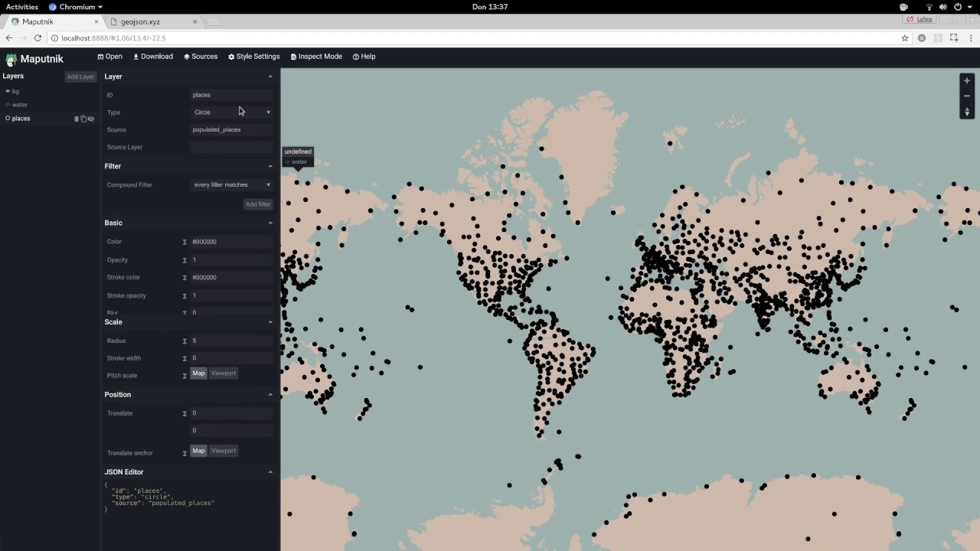Viewport: 980px width, 551px height.
Task: Set Translate anchor to Viewport
Action: tap(224, 451)
